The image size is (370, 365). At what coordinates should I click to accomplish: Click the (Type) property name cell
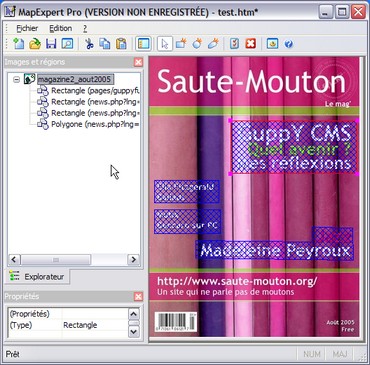(x=35, y=325)
